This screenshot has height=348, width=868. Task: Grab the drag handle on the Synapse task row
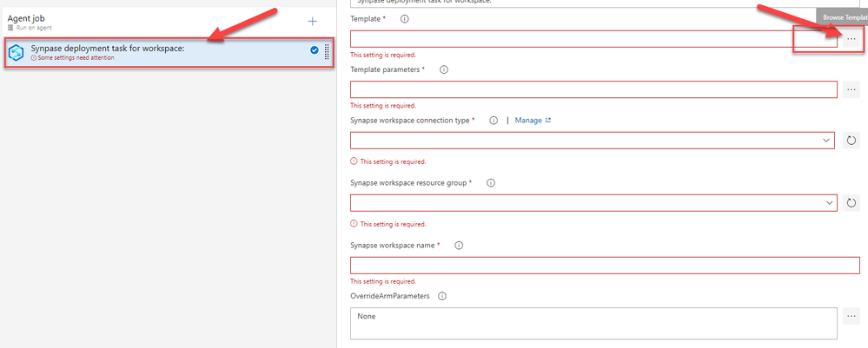pyautogui.click(x=327, y=51)
